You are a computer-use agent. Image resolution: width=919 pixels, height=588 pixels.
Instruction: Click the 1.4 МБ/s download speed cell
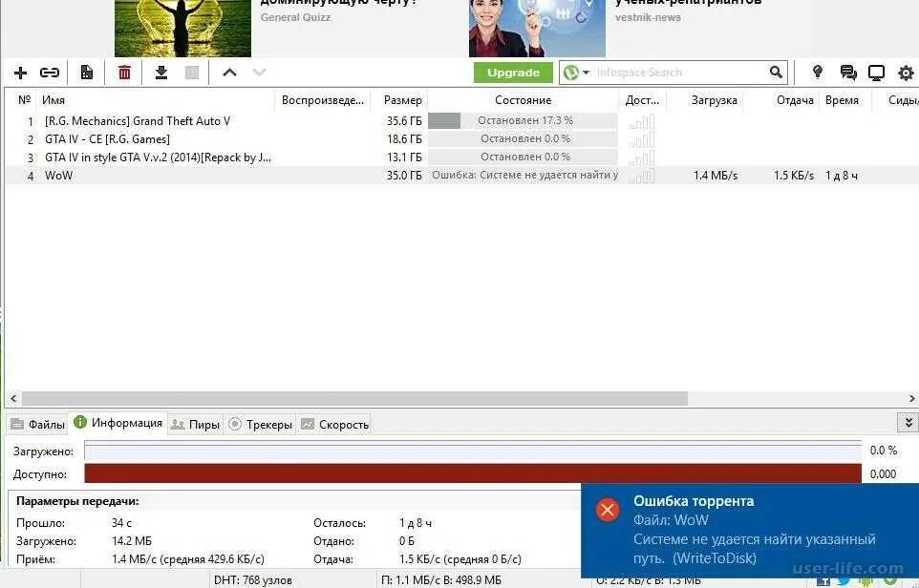715,175
